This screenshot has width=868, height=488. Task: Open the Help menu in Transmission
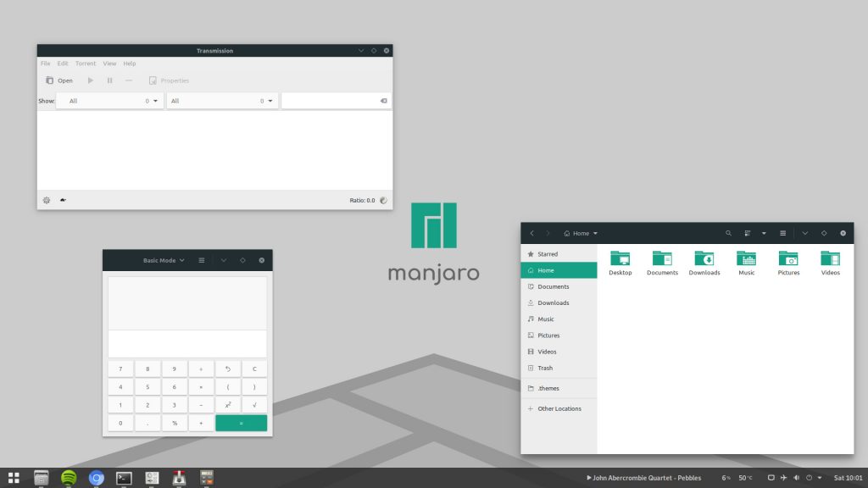130,64
